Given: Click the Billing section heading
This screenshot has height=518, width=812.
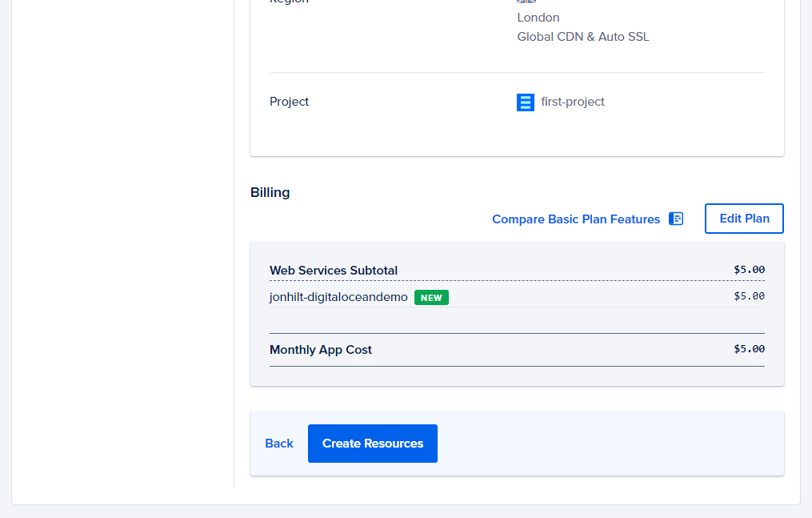Looking at the screenshot, I should tap(270, 192).
